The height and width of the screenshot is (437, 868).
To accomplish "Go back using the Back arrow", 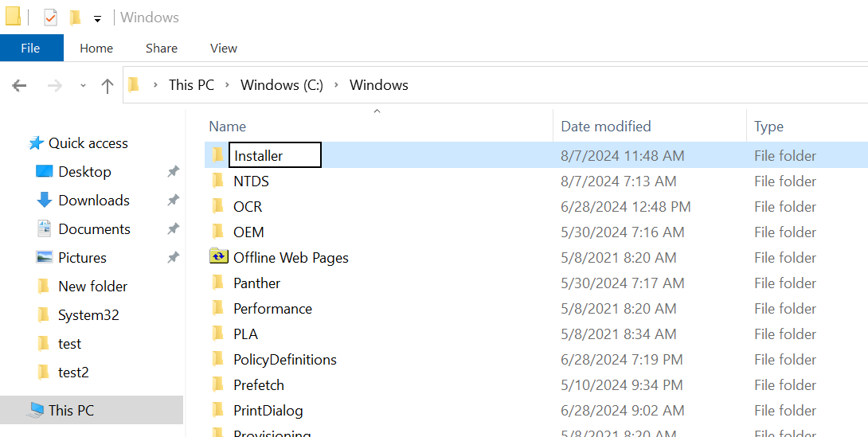I will [x=19, y=85].
